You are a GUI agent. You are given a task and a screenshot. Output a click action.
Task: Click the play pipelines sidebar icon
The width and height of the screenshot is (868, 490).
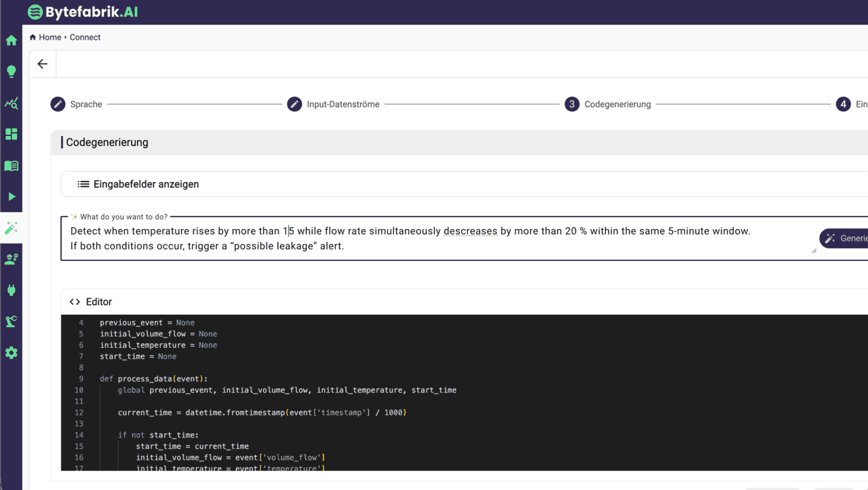click(11, 197)
